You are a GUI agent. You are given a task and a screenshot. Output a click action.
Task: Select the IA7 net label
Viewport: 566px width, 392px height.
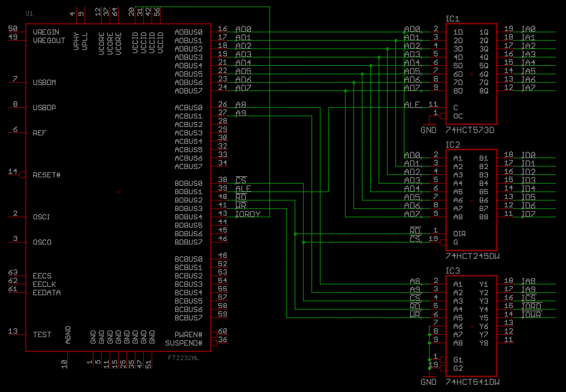point(528,88)
